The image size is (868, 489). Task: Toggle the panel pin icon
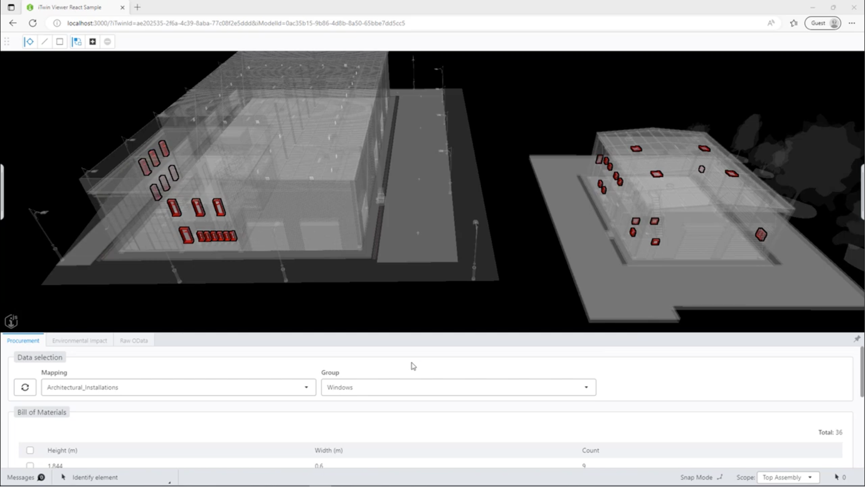[x=856, y=339]
